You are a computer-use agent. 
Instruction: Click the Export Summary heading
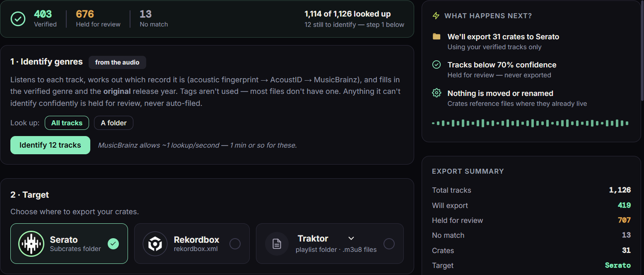point(468,171)
